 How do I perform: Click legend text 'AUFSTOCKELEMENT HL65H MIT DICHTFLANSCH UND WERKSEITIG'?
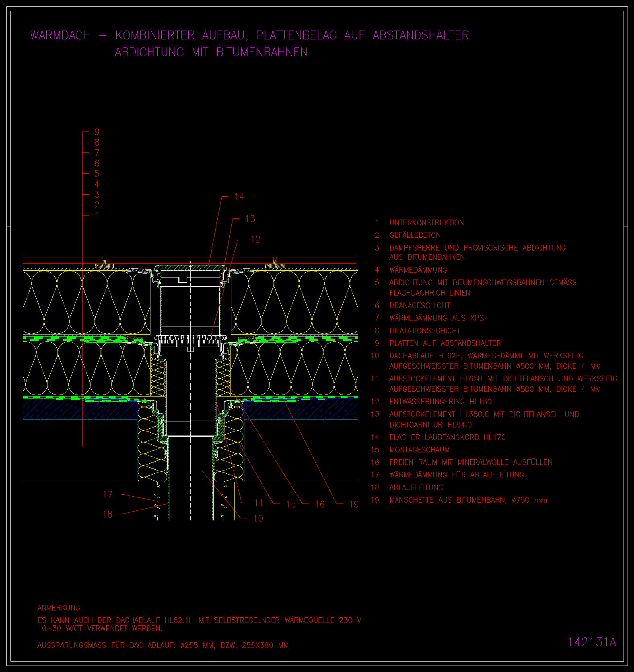(x=503, y=379)
